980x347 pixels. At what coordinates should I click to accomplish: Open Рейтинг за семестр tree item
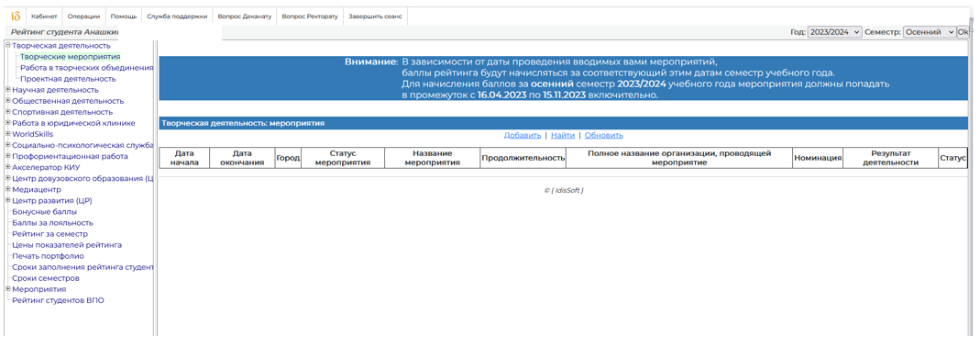50,234
